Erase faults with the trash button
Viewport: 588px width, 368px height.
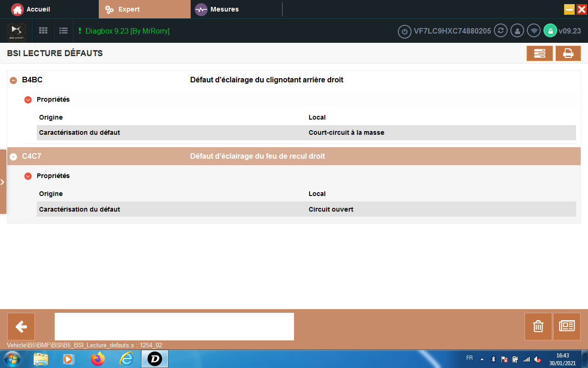(538, 327)
